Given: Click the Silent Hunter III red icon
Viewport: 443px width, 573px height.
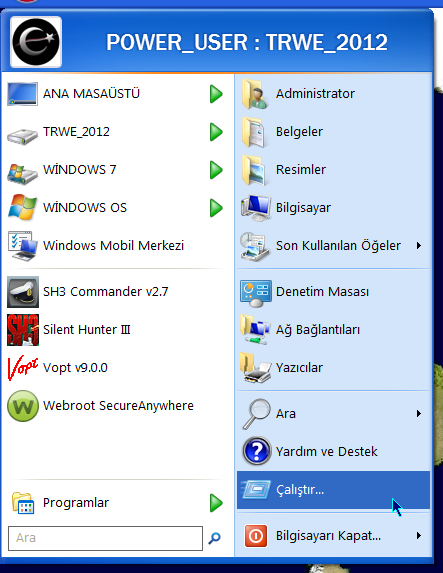Looking at the screenshot, I should 23,330.
